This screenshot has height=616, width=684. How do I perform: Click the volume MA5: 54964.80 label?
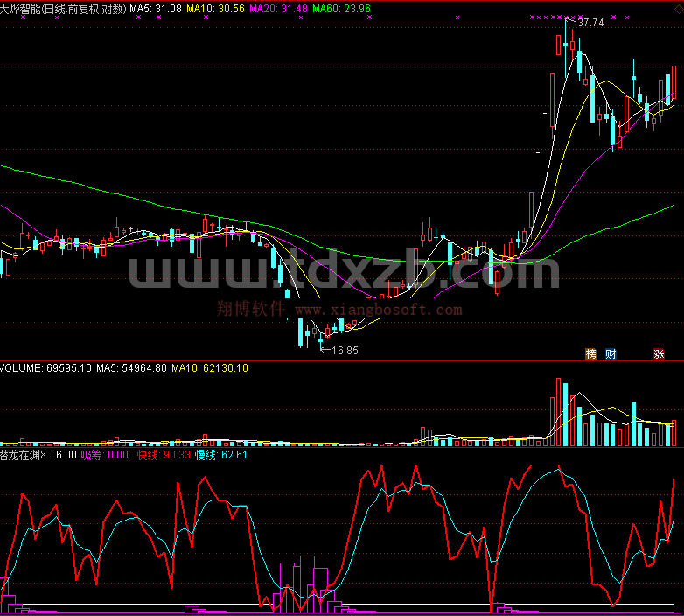click(x=131, y=368)
